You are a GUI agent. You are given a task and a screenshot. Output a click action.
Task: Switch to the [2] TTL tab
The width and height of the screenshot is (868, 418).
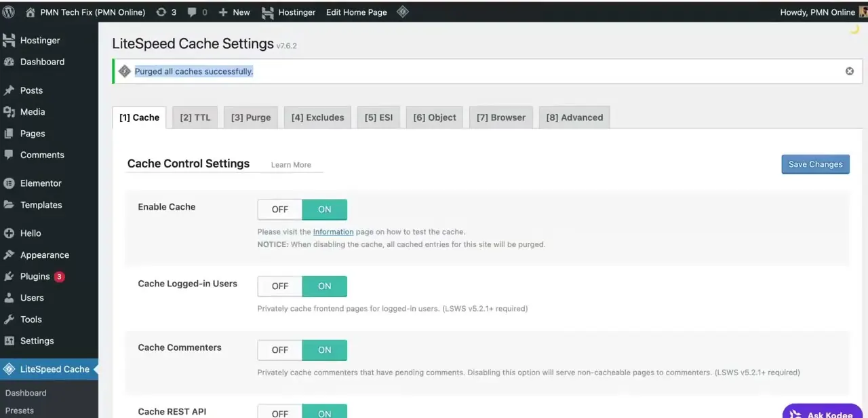click(x=195, y=117)
